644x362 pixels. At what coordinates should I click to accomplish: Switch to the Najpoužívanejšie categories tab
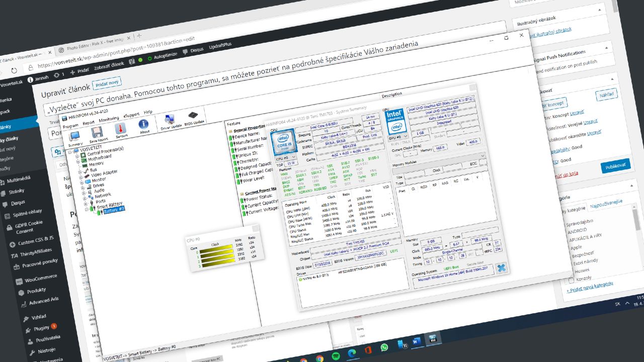pyautogui.click(x=606, y=203)
